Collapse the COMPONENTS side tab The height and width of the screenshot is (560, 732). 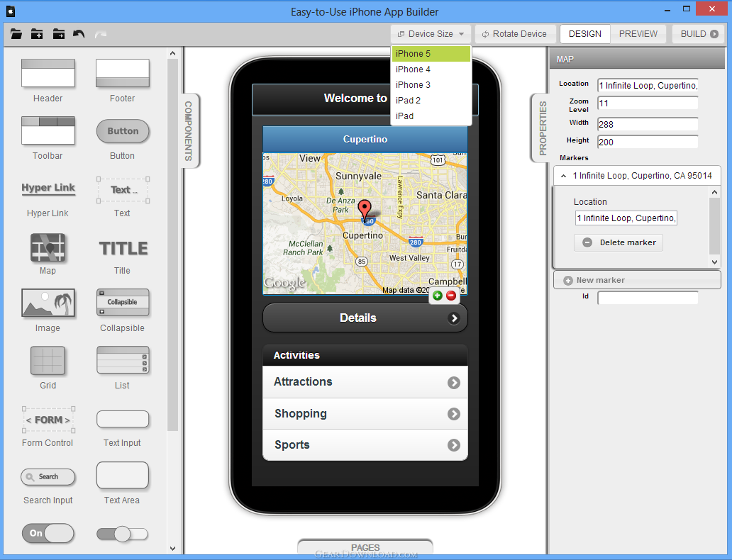[x=189, y=130]
